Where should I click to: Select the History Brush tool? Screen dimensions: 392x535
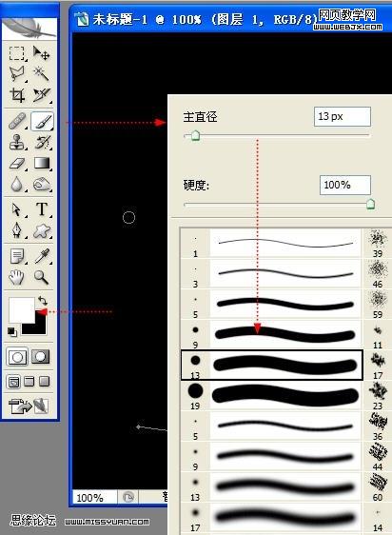click(x=42, y=142)
